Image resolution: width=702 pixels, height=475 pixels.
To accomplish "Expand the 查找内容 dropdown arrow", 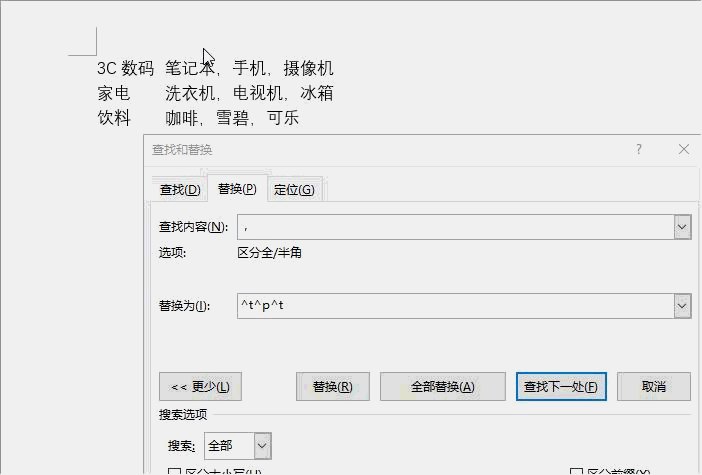I will [x=682, y=227].
